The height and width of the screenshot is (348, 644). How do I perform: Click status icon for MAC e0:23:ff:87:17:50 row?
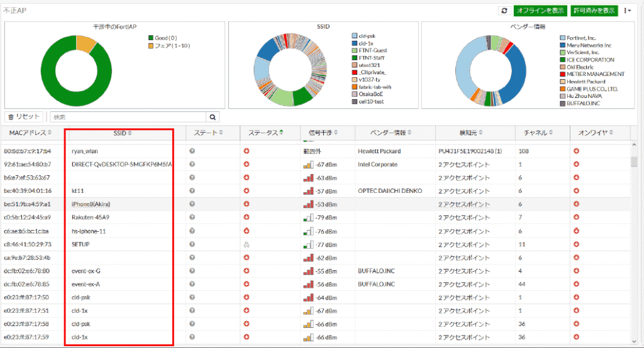tap(247, 297)
